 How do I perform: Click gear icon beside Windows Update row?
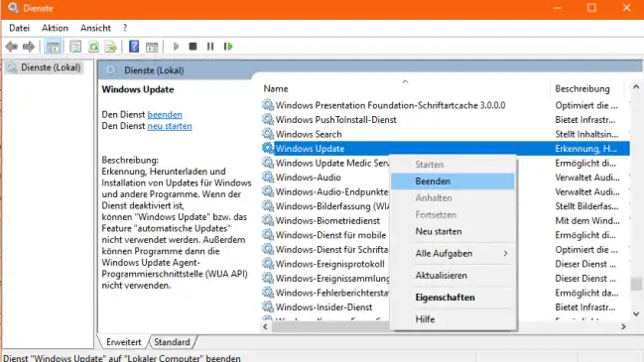click(x=268, y=148)
